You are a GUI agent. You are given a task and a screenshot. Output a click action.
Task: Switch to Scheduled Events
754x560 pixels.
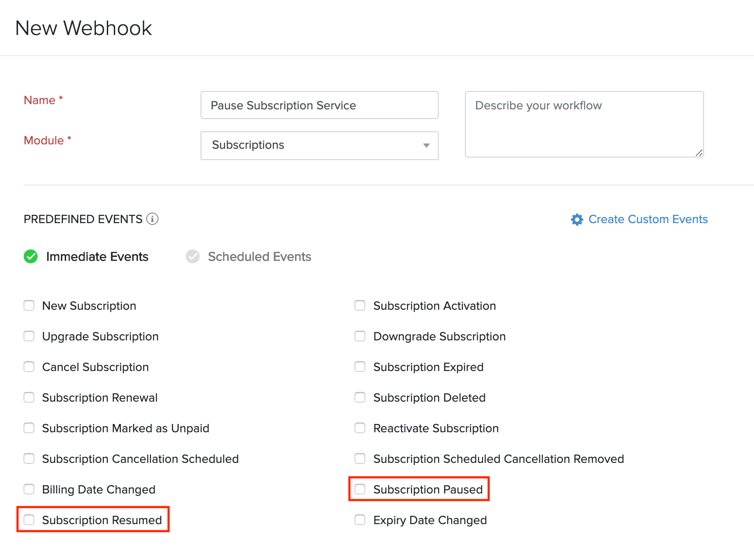(x=259, y=256)
